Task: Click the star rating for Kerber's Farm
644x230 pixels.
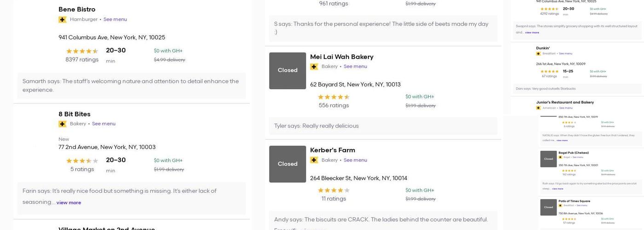Action: pyautogui.click(x=333, y=190)
